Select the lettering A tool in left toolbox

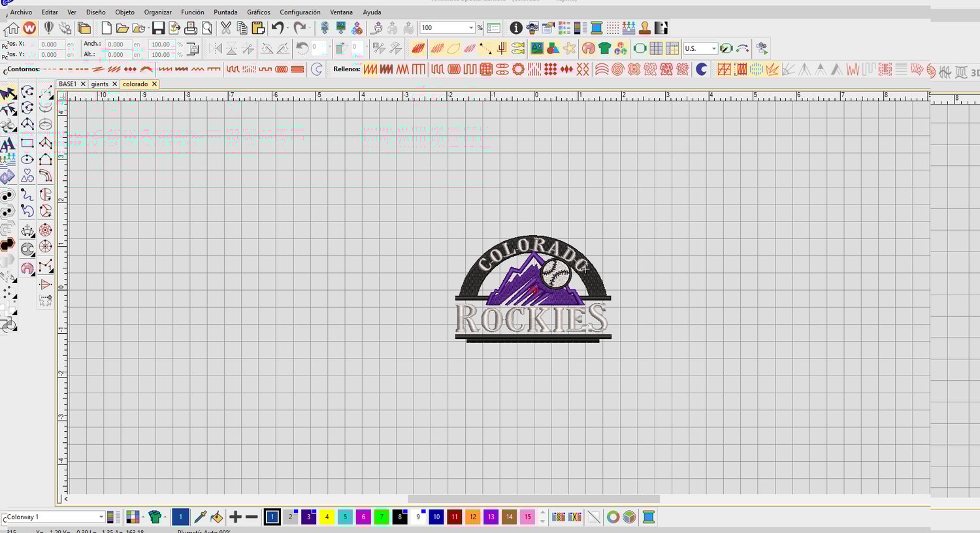(8, 144)
